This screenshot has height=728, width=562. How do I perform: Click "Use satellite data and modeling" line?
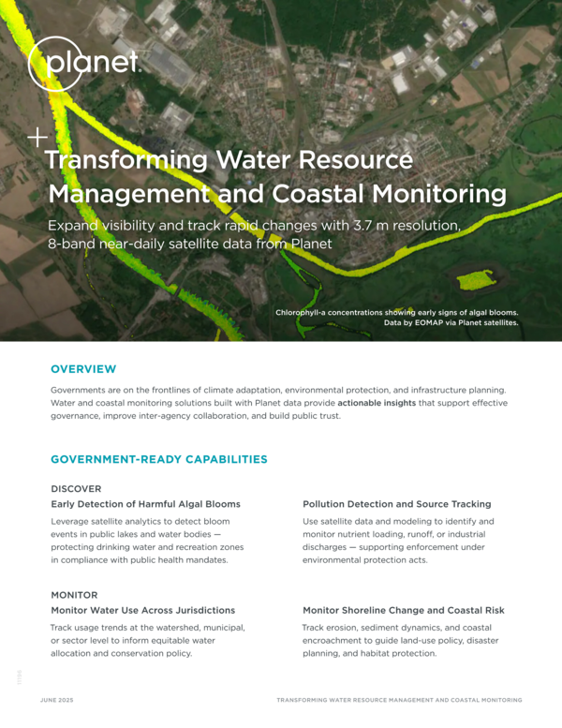tap(398, 521)
